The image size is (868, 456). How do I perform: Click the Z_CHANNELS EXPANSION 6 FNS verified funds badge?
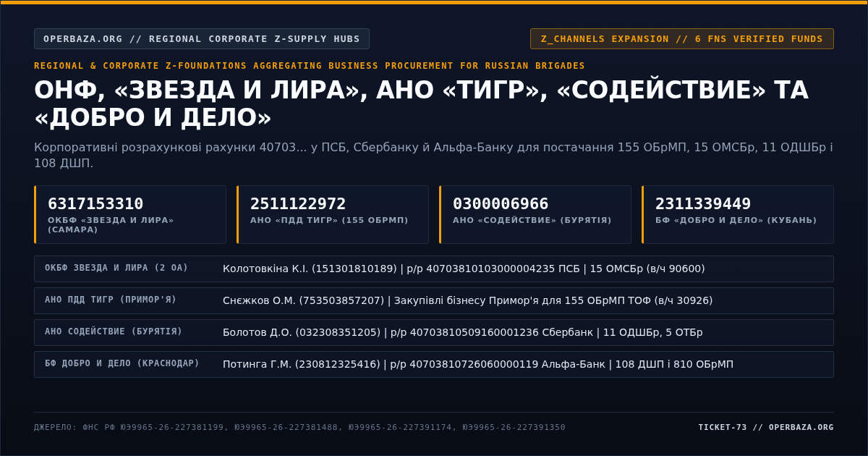(682, 39)
